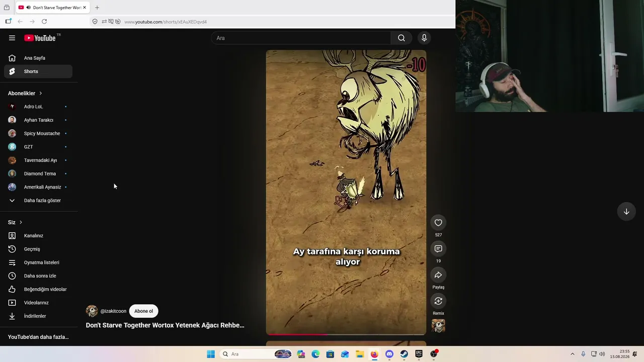This screenshot has height=362, width=644.
Task: Open OBS Studio from the taskbar
Action: (x=434, y=354)
